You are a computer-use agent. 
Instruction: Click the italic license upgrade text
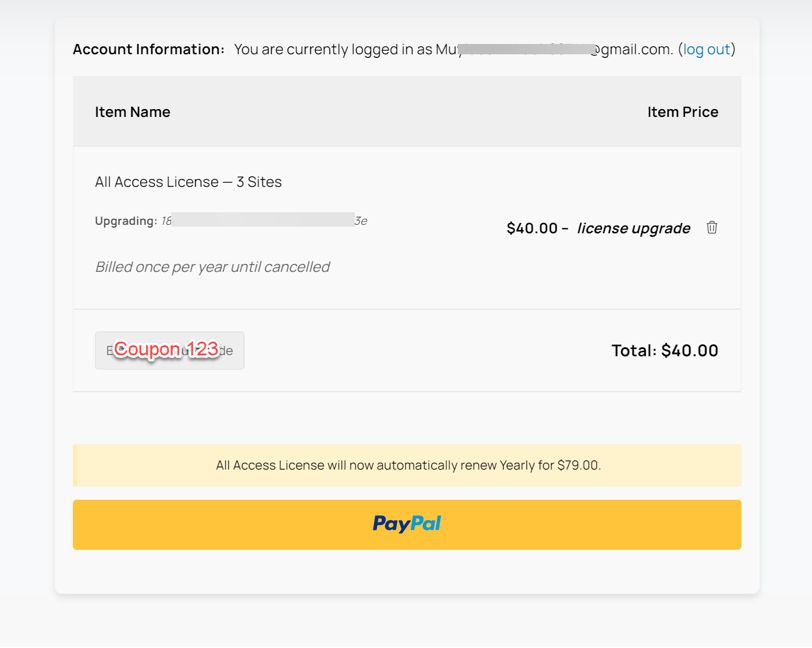633,228
